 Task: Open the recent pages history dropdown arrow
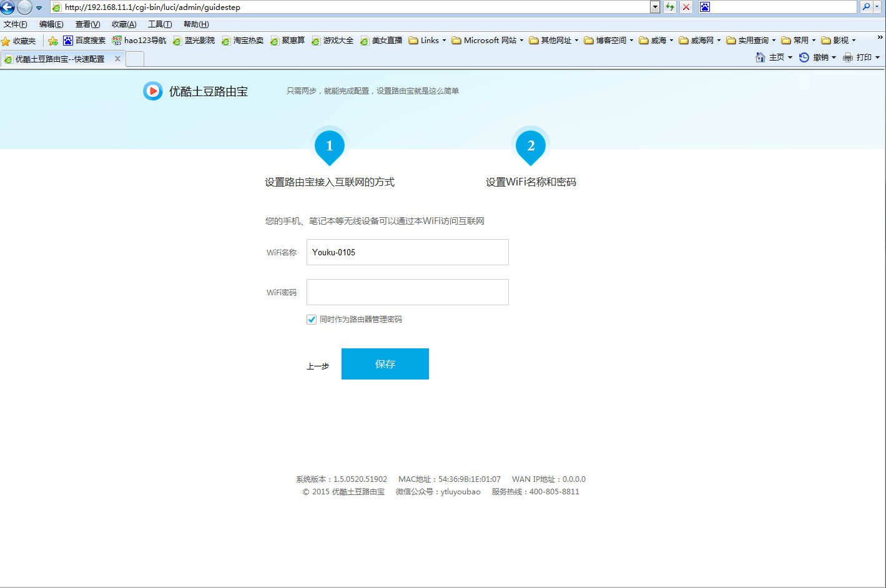39,8
